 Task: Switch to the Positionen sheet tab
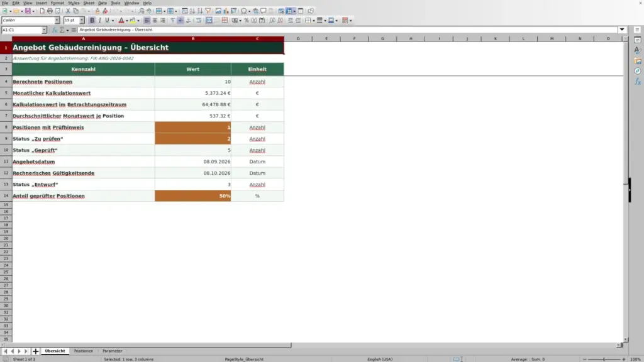coord(84,351)
